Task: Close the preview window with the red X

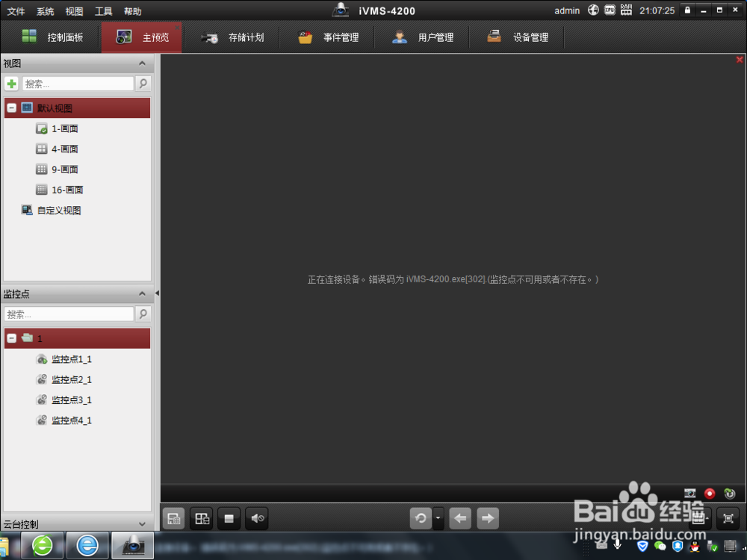Action: tap(740, 60)
